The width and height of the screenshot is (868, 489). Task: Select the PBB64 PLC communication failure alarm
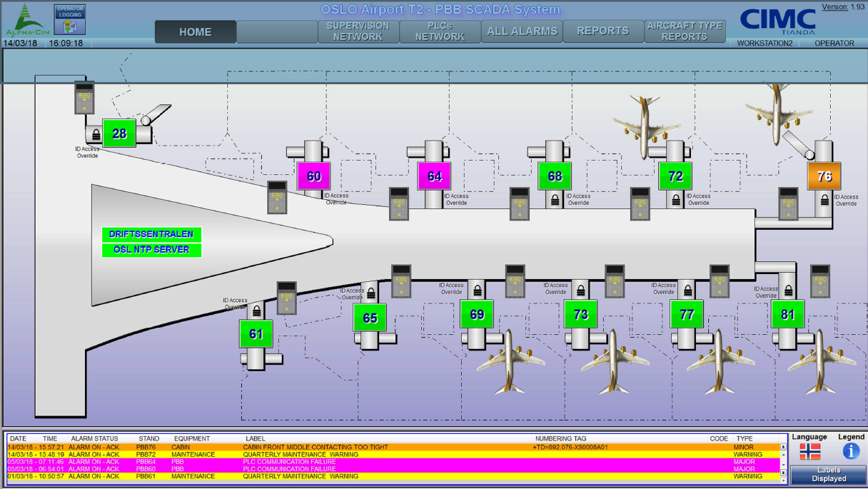(393, 462)
